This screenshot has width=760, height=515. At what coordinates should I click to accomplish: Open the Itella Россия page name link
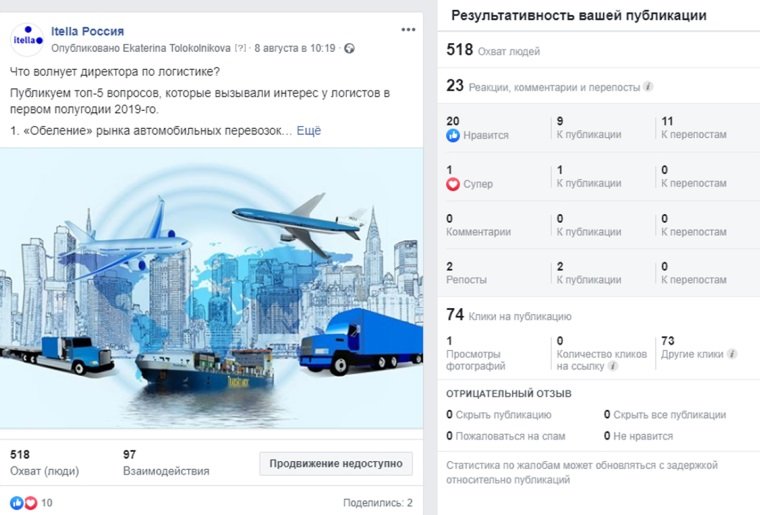coord(88,31)
